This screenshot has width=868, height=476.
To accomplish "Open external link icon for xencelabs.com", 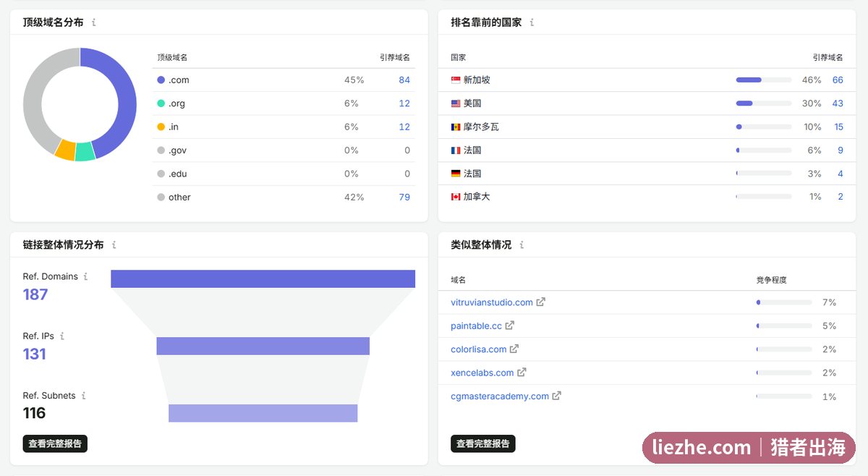I will (x=522, y=373).
